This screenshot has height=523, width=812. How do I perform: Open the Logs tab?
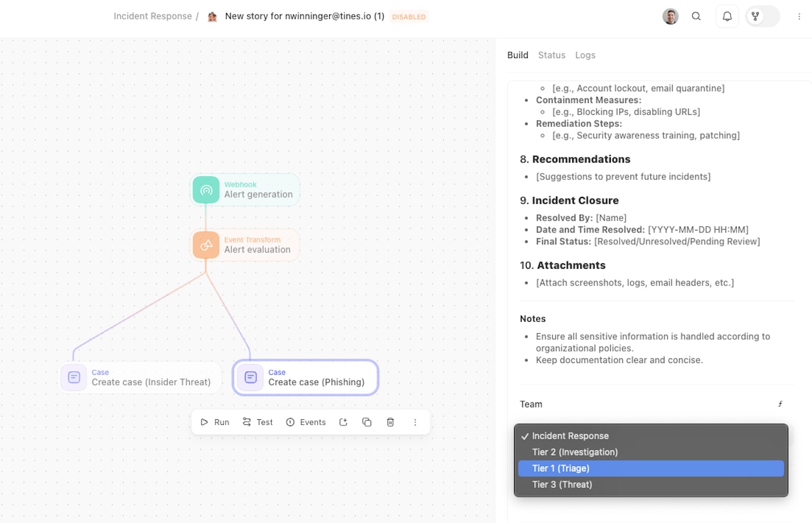tap(585, 55)
